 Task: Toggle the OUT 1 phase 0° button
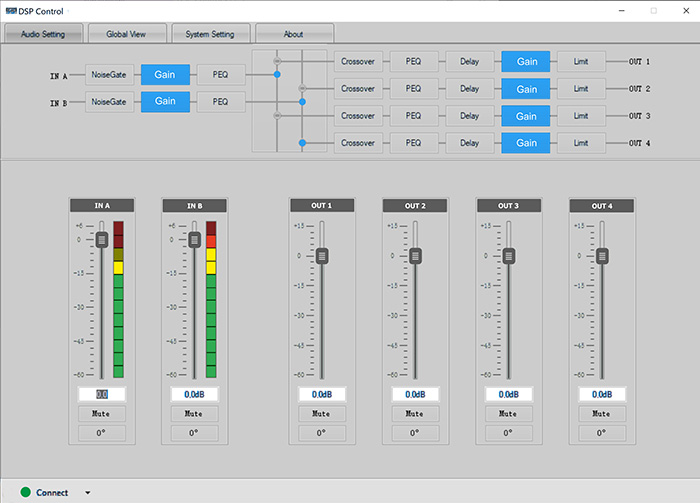coord(322,433)
